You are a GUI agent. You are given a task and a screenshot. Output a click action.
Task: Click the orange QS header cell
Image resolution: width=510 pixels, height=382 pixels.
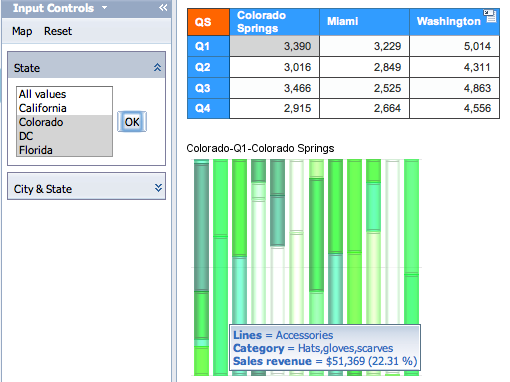coord(208,22)
